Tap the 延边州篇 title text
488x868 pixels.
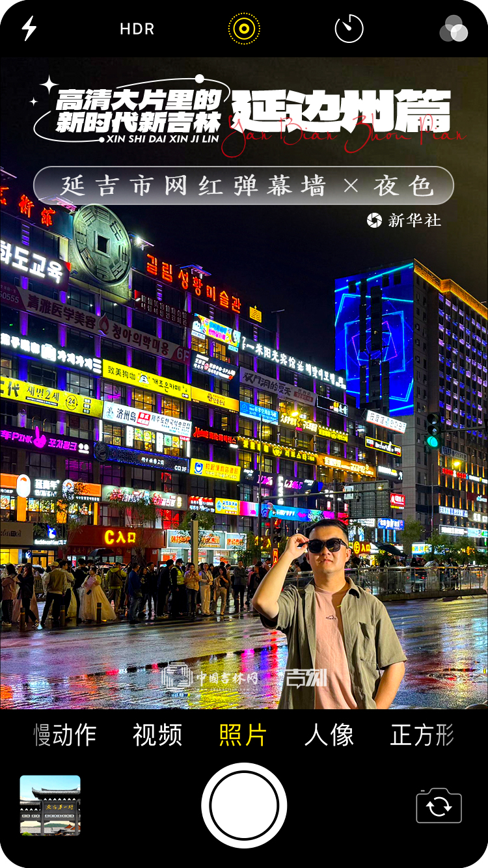(342, 111)
